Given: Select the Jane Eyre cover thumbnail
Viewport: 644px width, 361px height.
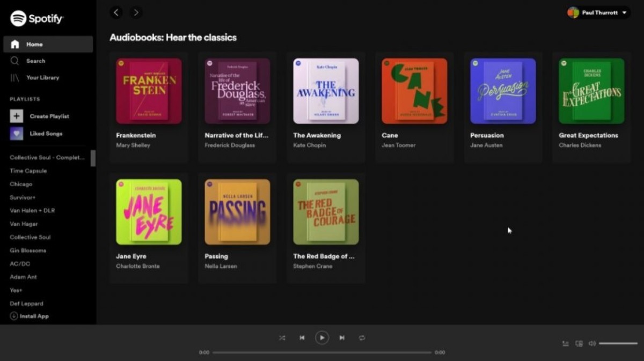Looking at the screenshot, I should point(149,211).
